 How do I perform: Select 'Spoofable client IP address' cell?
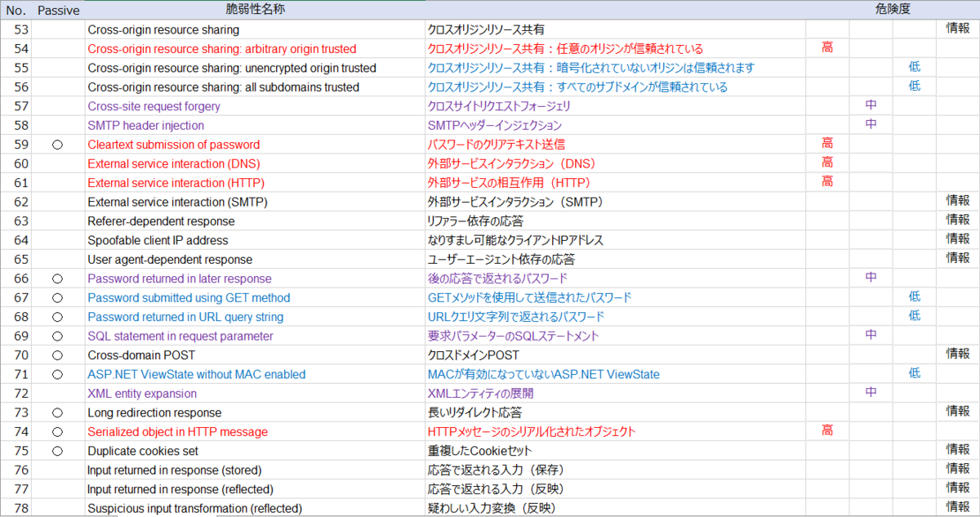pyautogui.click(x=255, y=240)
